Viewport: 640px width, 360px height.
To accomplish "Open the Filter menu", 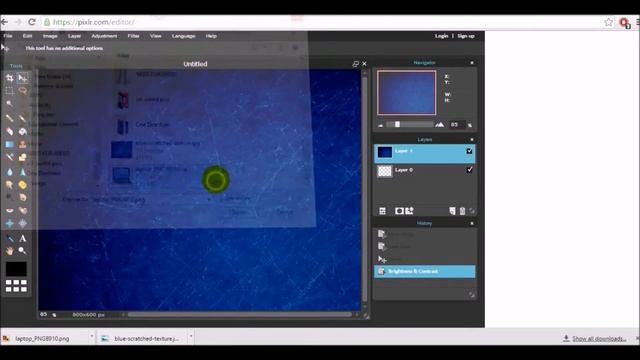I will (133, 36).
